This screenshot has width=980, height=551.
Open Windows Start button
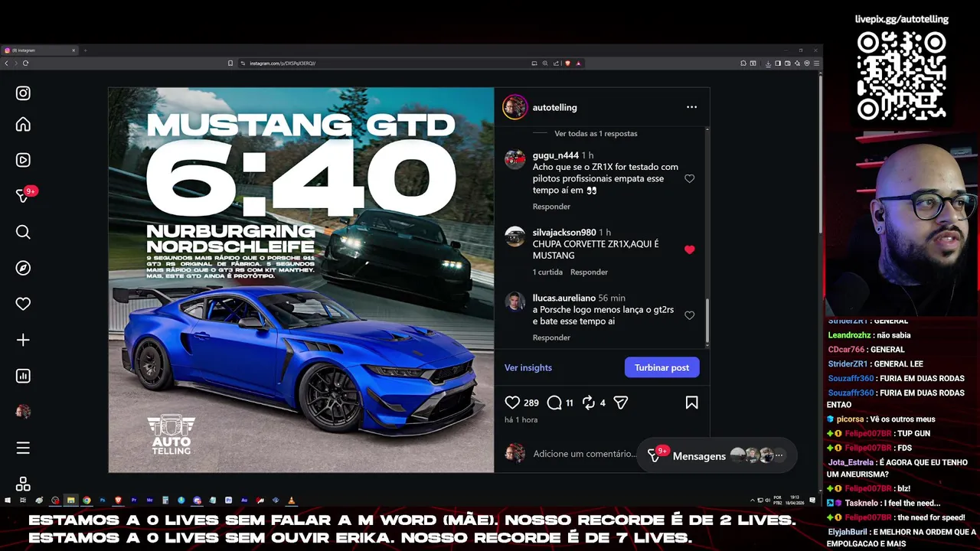click(x=8, y=500)
